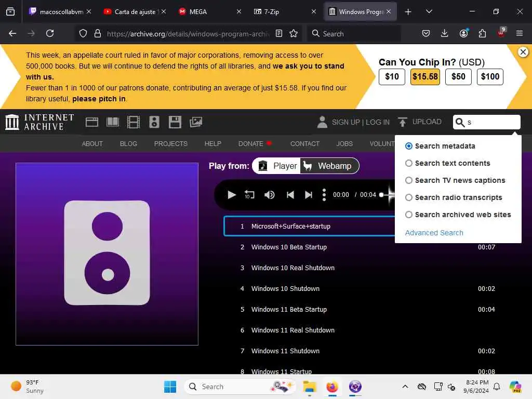This screenshot has width=532, height=399.
Task: Toggle reader view in address bar
Action: 279,33
